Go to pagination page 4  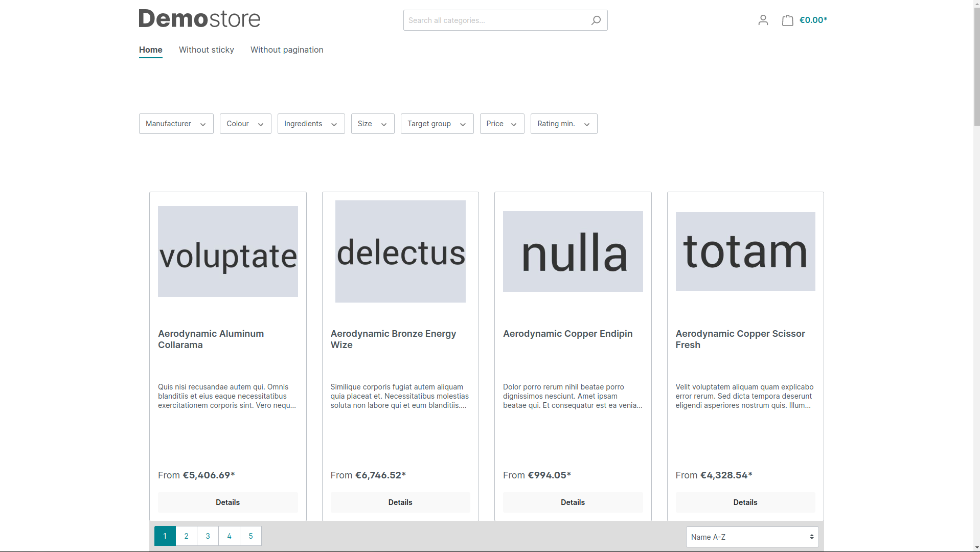pos(230,536)
